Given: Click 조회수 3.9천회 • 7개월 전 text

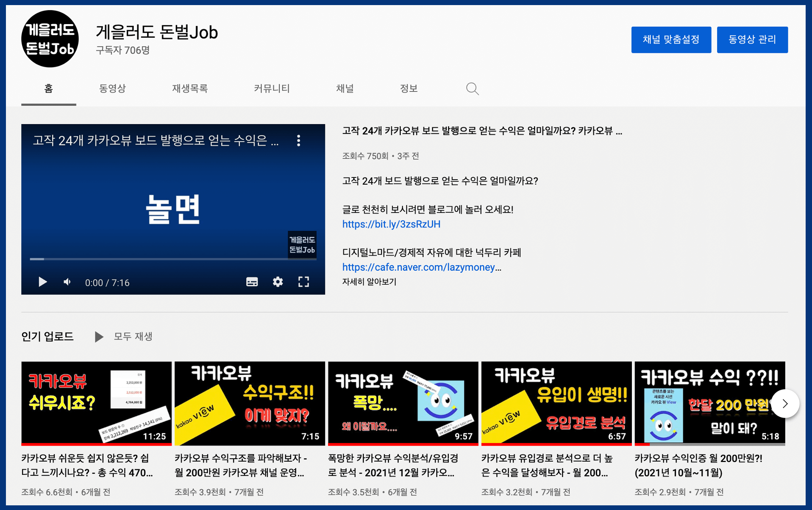Looking at the screenshot, I should tap(219, 492).
